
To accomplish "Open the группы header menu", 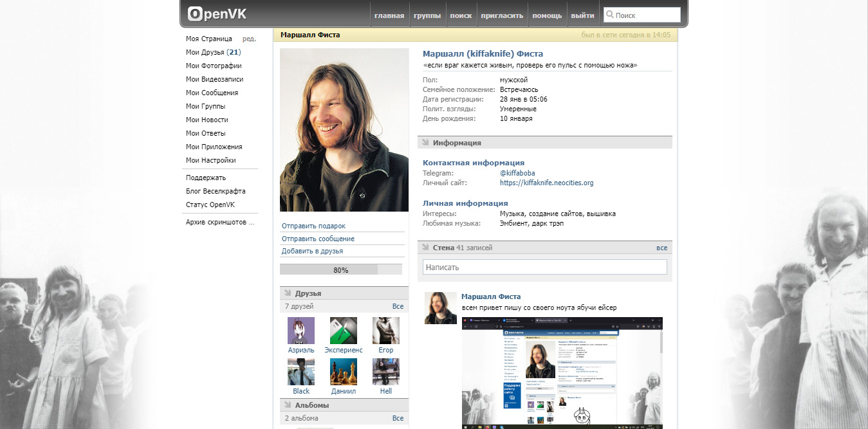I will 427,15.
